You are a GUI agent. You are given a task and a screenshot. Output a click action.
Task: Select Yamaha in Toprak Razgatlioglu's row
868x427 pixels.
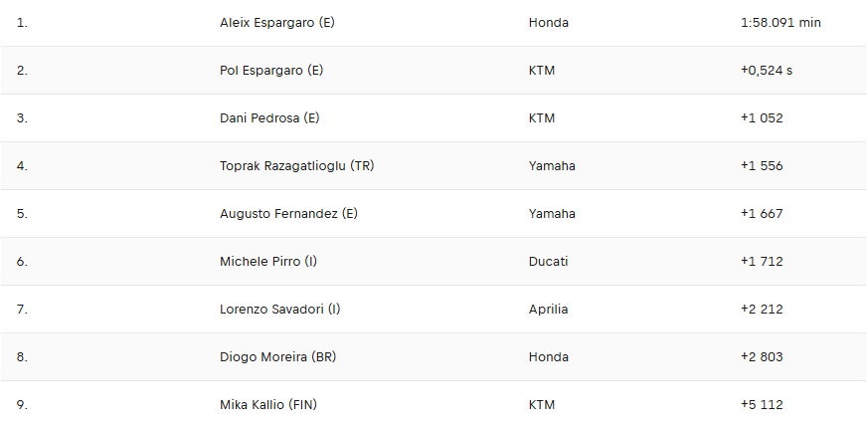(552, 166)
